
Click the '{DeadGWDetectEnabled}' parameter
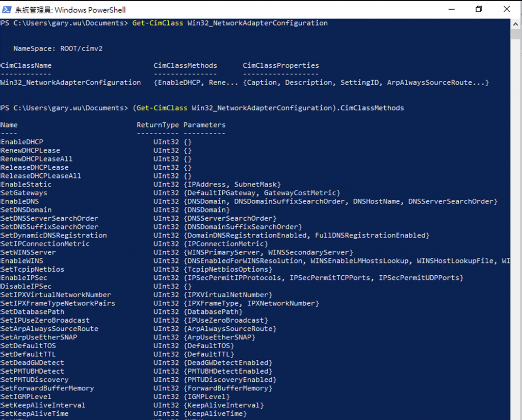(228, 363)
